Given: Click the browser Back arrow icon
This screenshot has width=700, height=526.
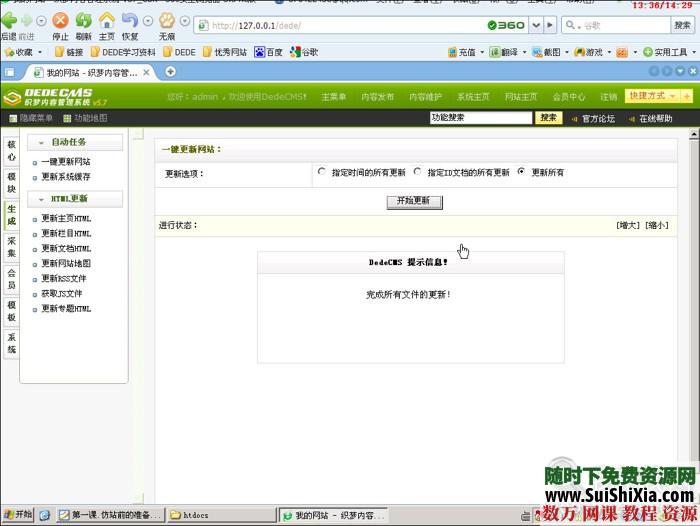Looking at the screenshot, I should coord(9,21).
